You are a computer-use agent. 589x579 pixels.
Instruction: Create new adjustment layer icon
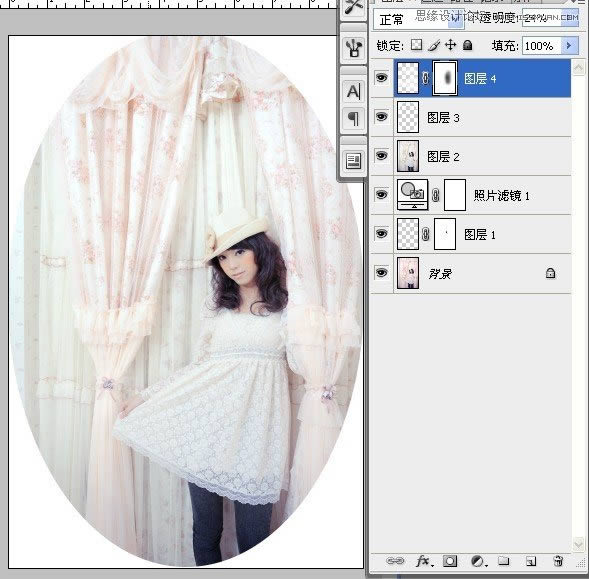[479, 561]
